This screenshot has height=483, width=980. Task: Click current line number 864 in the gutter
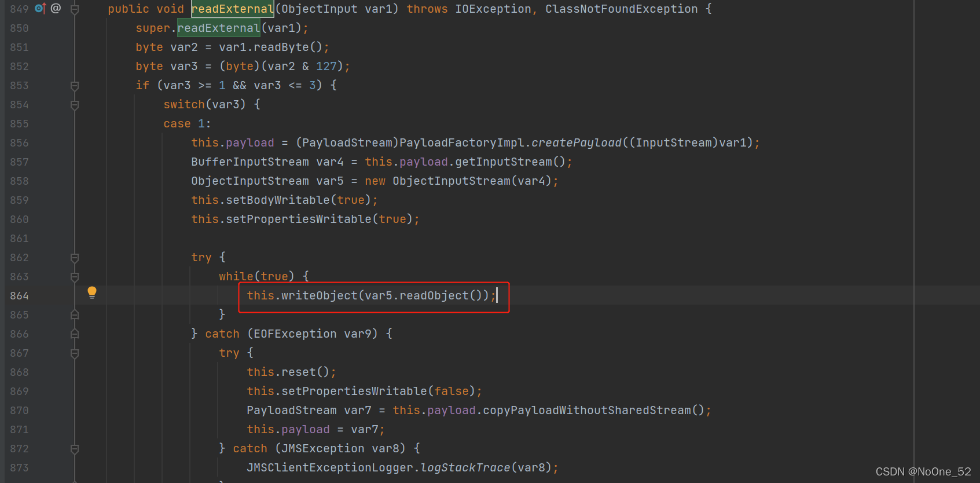point(19,296)
